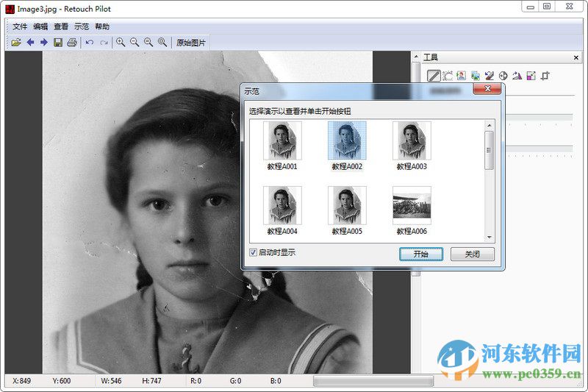Save the image with the floppy icon

pos(58,43)
